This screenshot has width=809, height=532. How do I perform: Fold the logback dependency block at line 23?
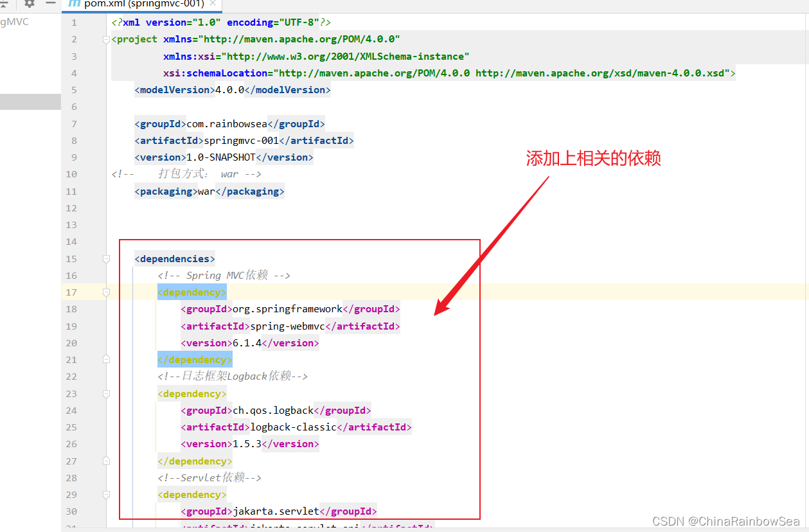(x=106, y=394)
